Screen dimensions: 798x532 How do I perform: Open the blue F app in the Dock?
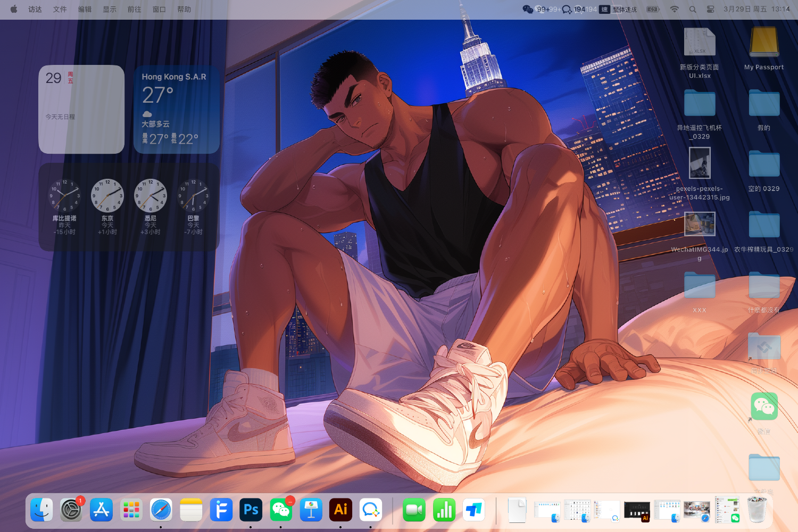click(x=221, y=510)
